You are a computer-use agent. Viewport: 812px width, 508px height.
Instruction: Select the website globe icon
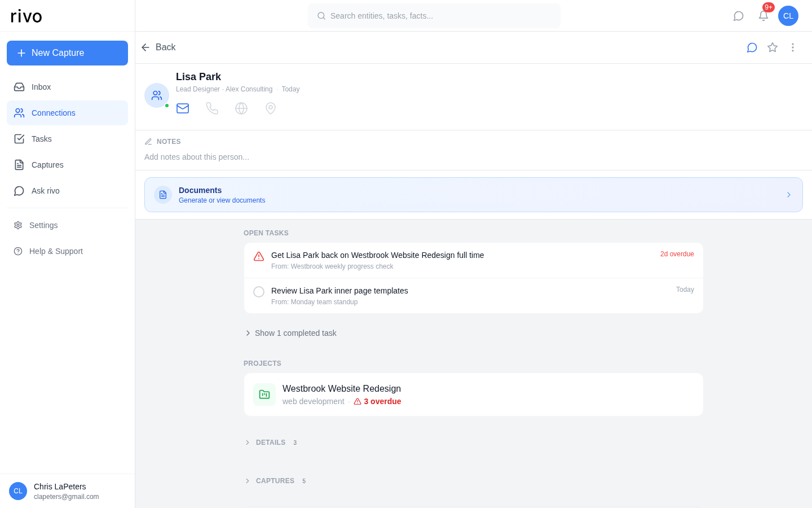[x=241, y=108]
